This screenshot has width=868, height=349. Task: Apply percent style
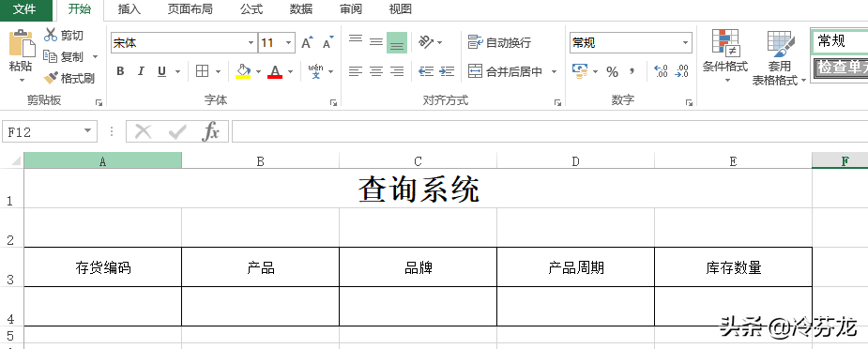click(x=612, y=71)
